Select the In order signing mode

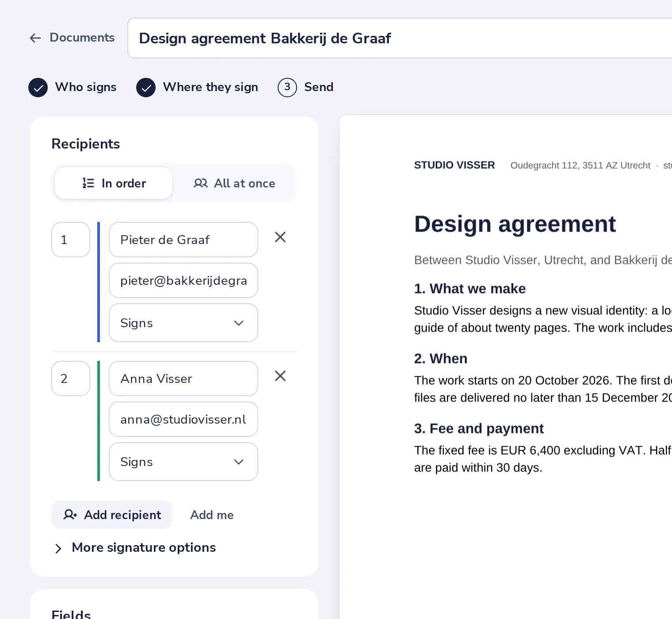(x=114, y=183)
